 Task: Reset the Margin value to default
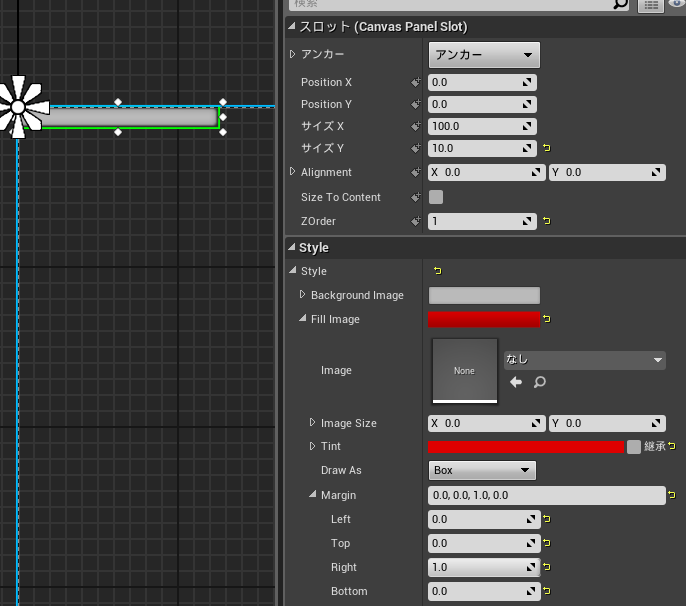pos(672,495)
